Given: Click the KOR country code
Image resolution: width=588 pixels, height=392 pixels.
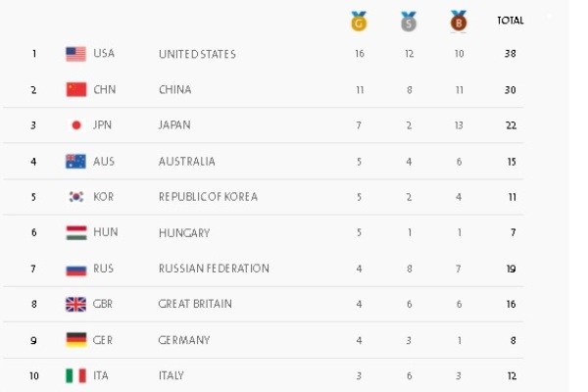Looking at the screenshot, I should coord(105,197).
